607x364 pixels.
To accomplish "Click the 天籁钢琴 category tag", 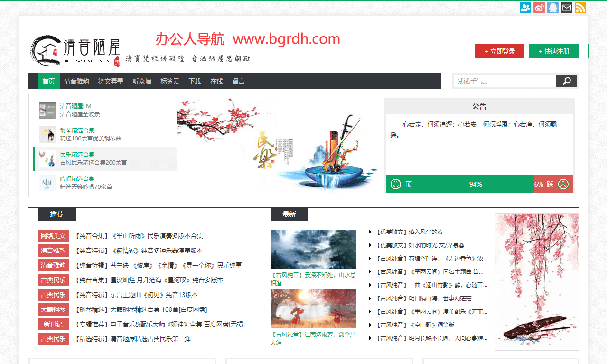I will [53, 309].
